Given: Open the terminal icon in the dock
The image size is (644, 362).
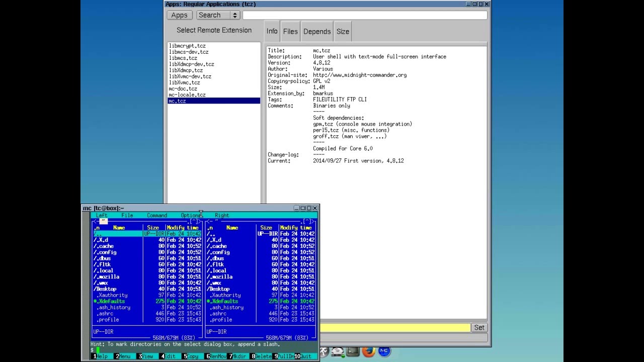Looking at the screenshot, I should [353, 352].
